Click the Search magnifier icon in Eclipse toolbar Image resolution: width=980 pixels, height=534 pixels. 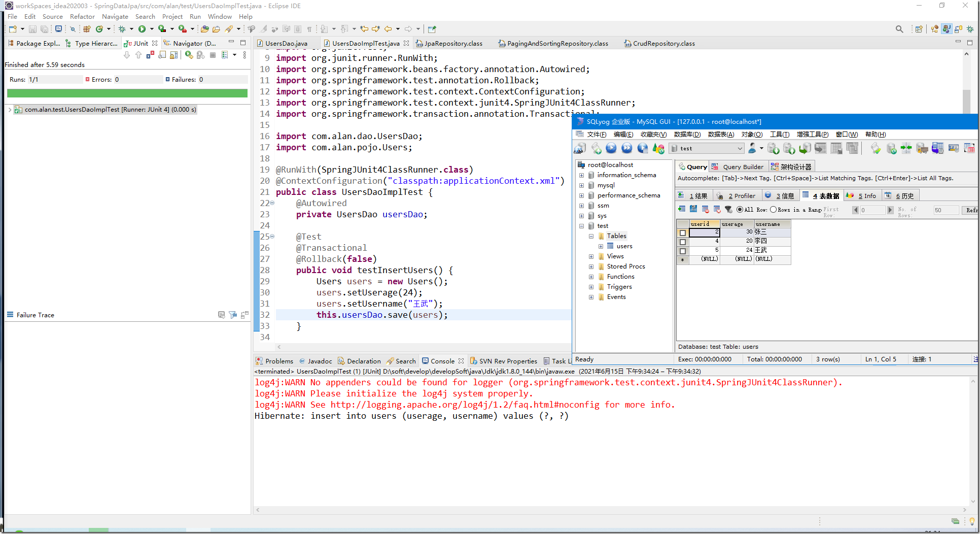(899, 29)
